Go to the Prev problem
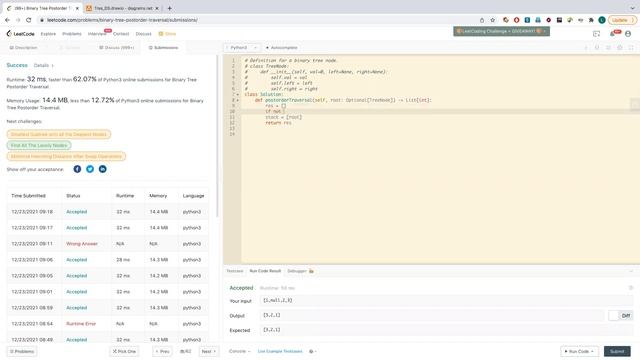The image size is (640, 360). point(162,351)
